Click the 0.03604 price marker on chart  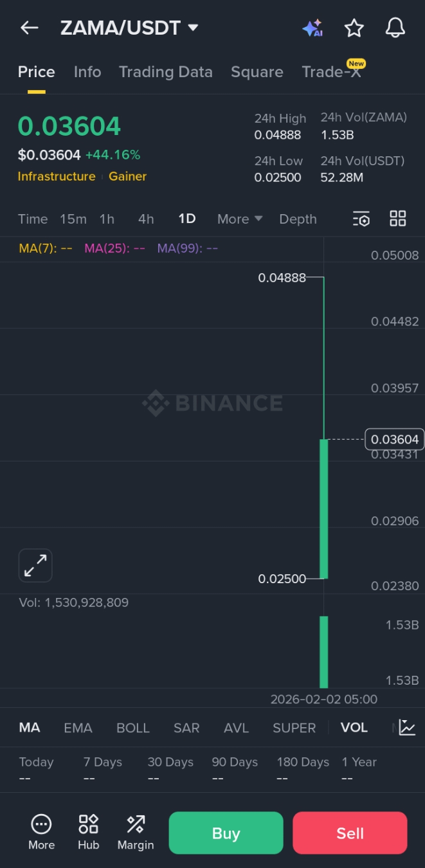[395, 439]
